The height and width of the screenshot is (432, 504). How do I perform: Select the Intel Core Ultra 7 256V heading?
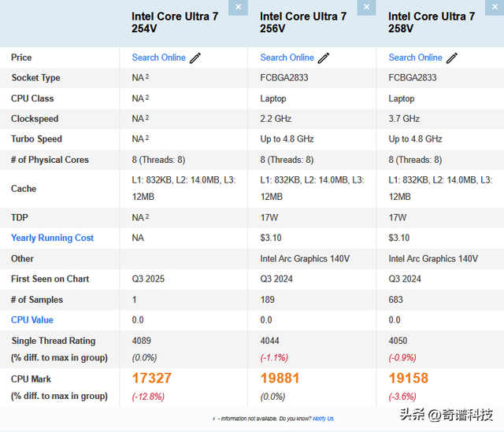click(x=303, y=23)
